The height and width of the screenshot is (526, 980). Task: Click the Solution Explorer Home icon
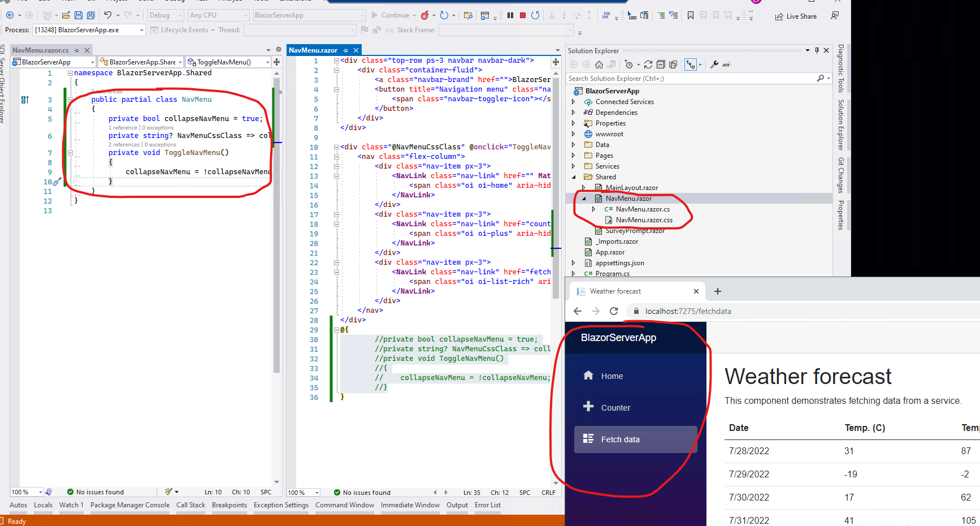599,64
